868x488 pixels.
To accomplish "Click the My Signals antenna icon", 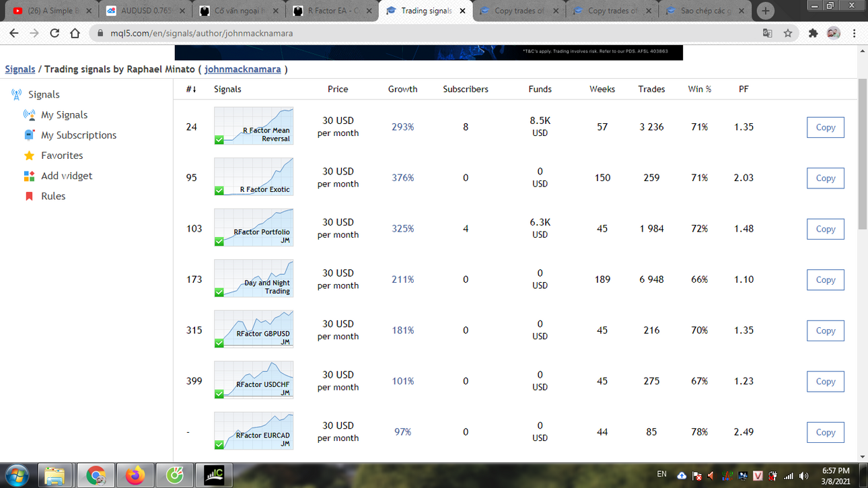I will pos(29,115).
